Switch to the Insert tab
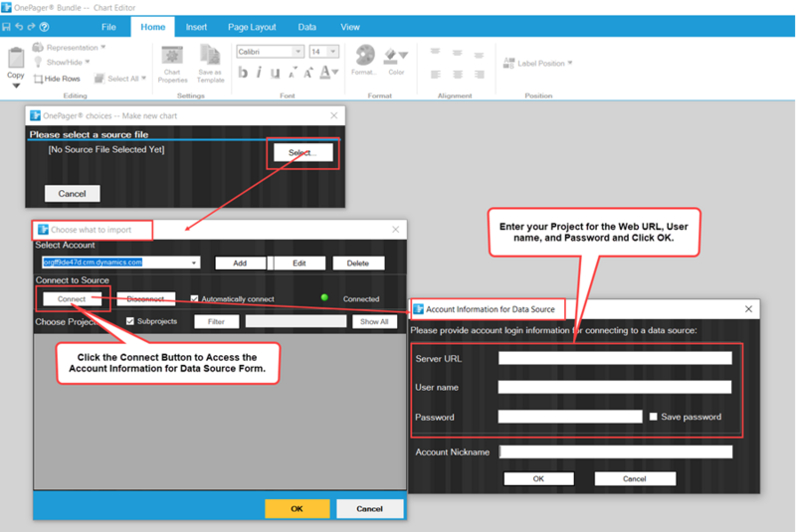This screenshot has height=532, width=796. pyautogui.click(x=196, y=27)
